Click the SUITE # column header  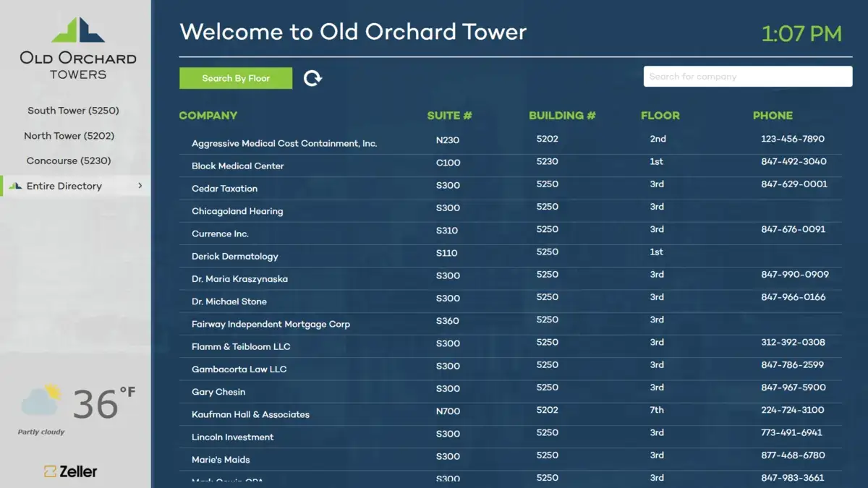pos(449,116)
